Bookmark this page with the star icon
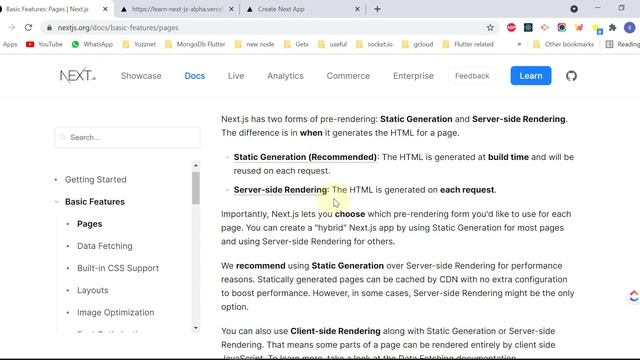Screen dimensions: 640x360 pos(490,28)
